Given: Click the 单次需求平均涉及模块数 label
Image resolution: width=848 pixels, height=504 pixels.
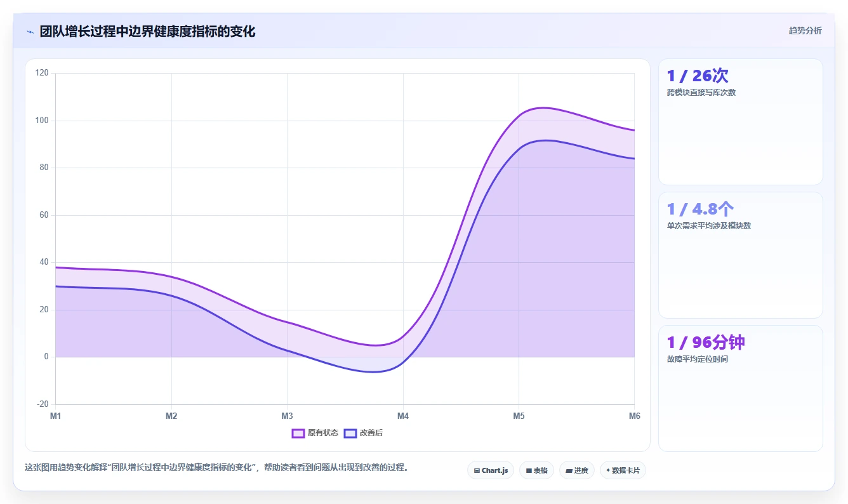Looking at the screenshot, I should click(x=709, y=226).
